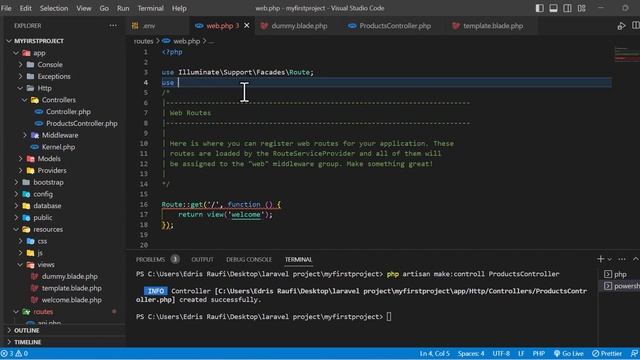Expand the config folder
This screenshot has width=640, height=360.
coord(16,194)
